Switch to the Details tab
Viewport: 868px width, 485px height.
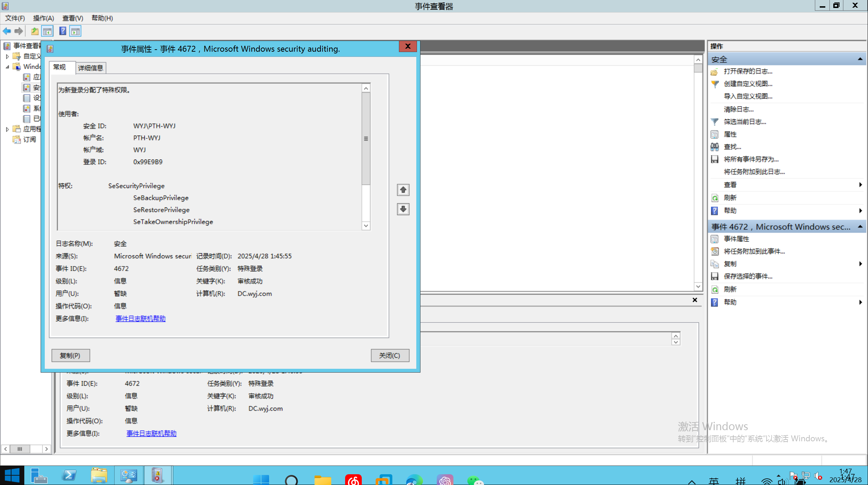point(90,68)
